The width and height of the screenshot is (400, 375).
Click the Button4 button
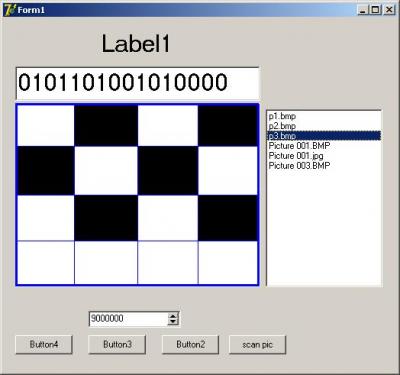click(44, 345)
